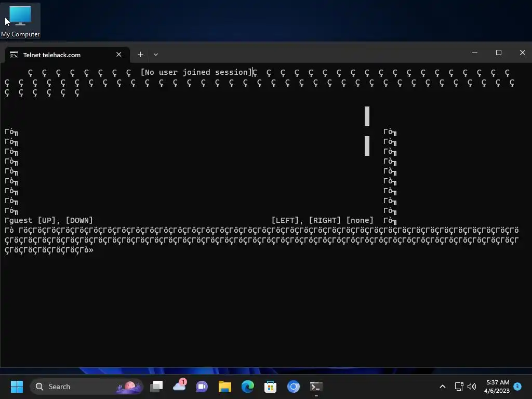Close the Telnet telehack.com tab
532x399 pixels.
(x=119, y=54)
